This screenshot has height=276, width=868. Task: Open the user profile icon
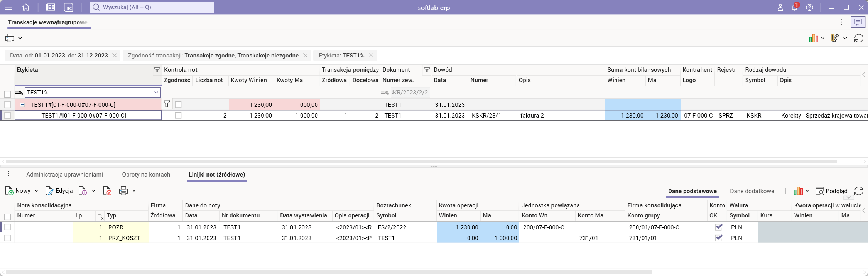tap(780, 7)
